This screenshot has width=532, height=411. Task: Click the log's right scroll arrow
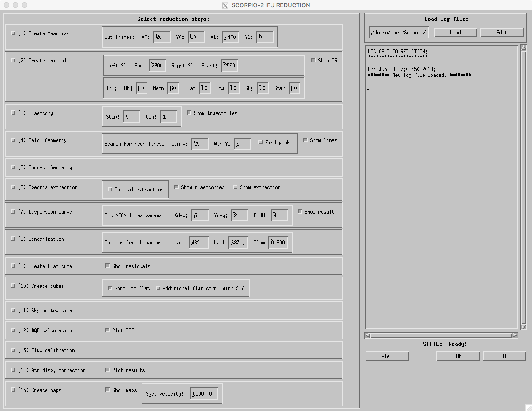(x=515, y=335)
